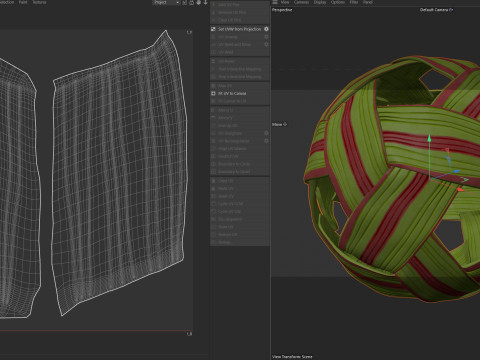
Task: Choose Cycle UV CW
Action: coord(239,211)
